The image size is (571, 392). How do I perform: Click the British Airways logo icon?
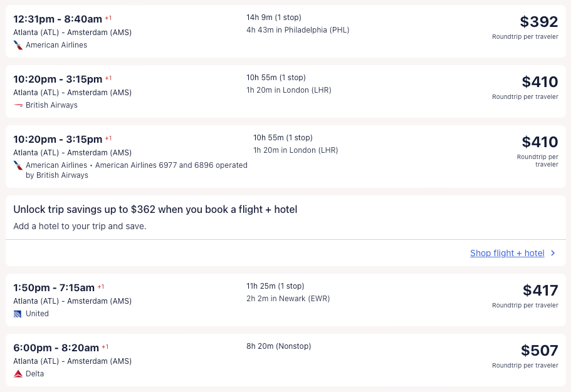click(x=18, y=105)
